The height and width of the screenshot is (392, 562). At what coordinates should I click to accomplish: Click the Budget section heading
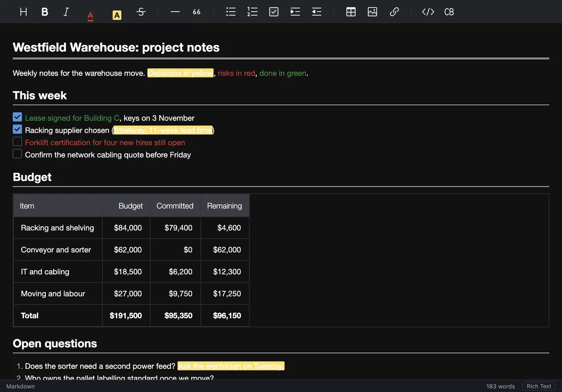tap(32, 177)
